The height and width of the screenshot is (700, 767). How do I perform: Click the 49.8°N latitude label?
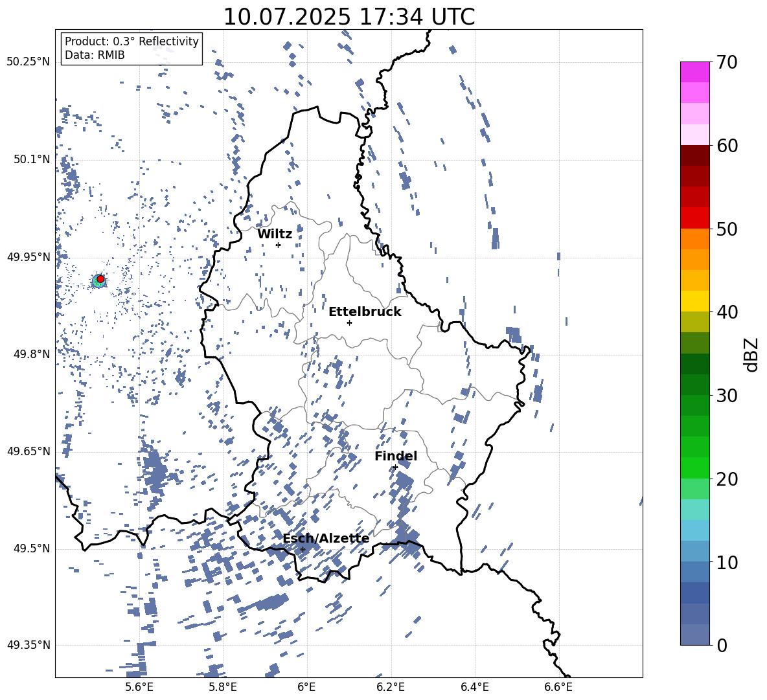[32, 354]
